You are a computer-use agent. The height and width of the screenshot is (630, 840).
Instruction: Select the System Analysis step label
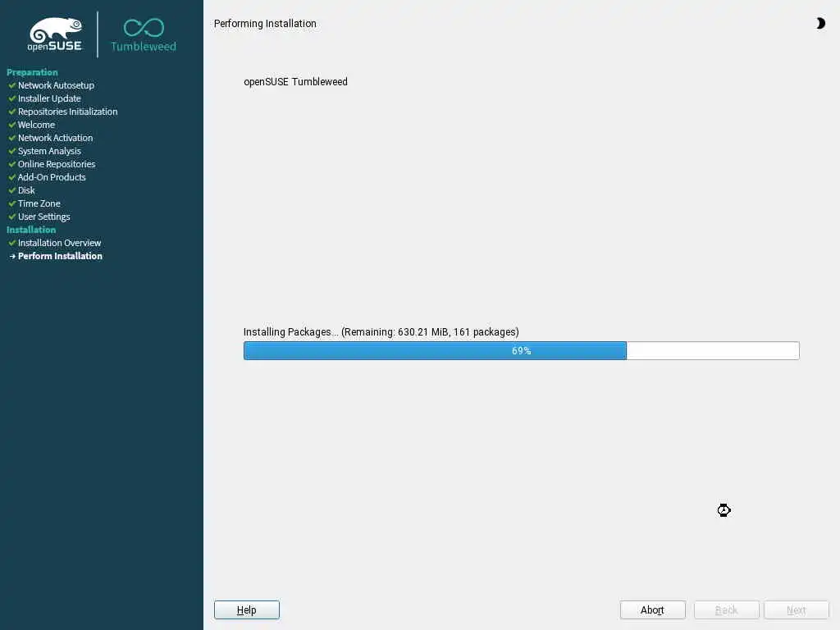point(49,151)
